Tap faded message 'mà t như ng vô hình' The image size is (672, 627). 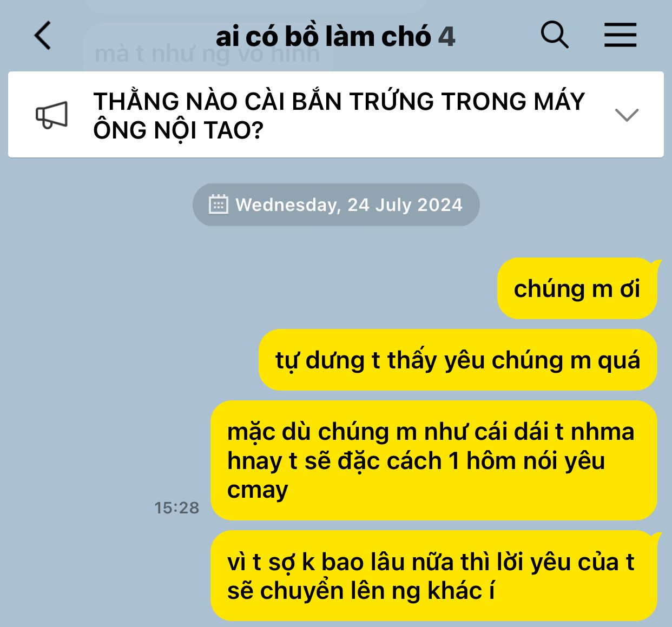coord(208,54)
